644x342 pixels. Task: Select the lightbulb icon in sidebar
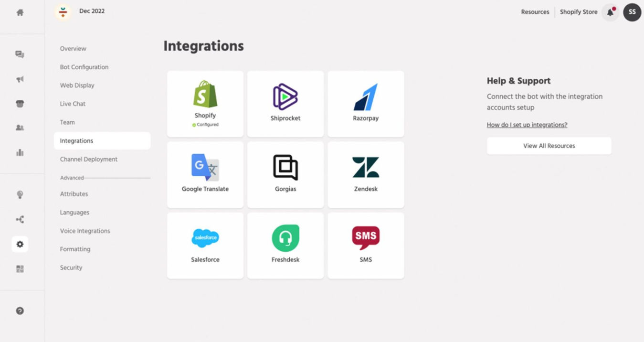pyautogui.click(x=20, y=194)
